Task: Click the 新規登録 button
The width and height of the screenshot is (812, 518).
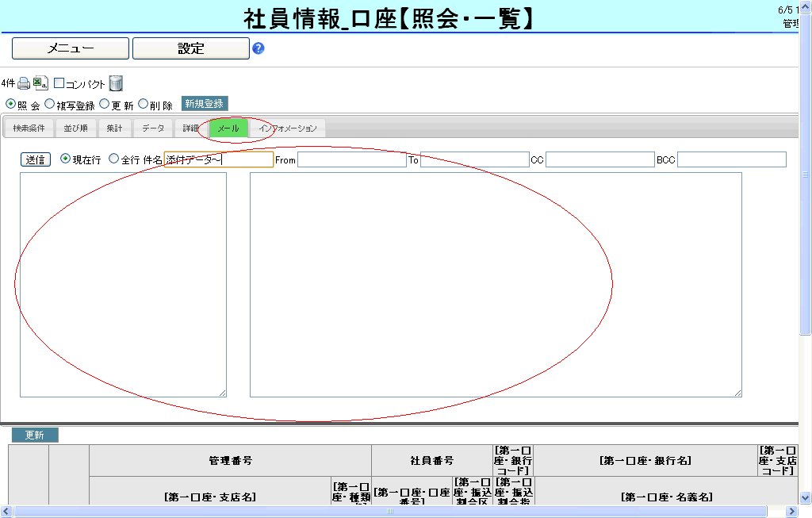Action: pos(204,104)
